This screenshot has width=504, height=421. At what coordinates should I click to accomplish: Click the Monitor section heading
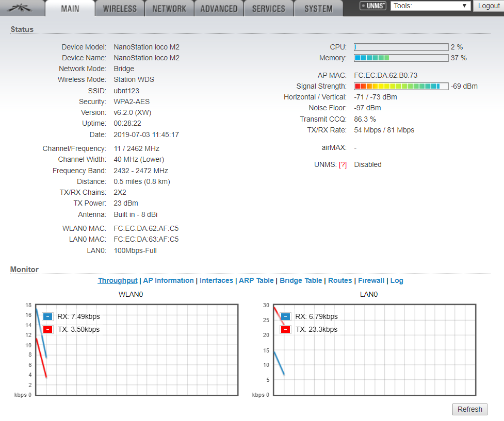coord(24,270)
